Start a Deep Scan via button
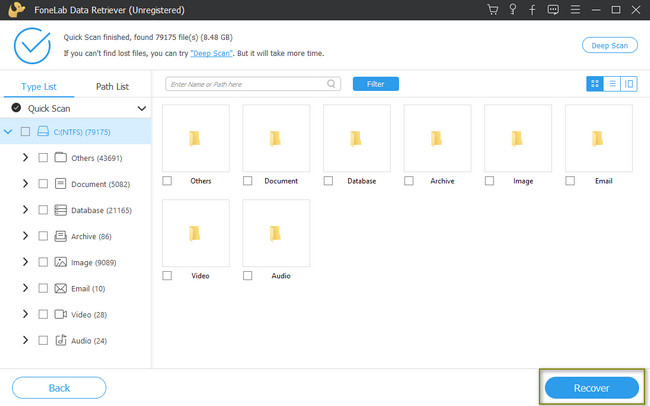This screenshot has width=650, height=406. 609,45
